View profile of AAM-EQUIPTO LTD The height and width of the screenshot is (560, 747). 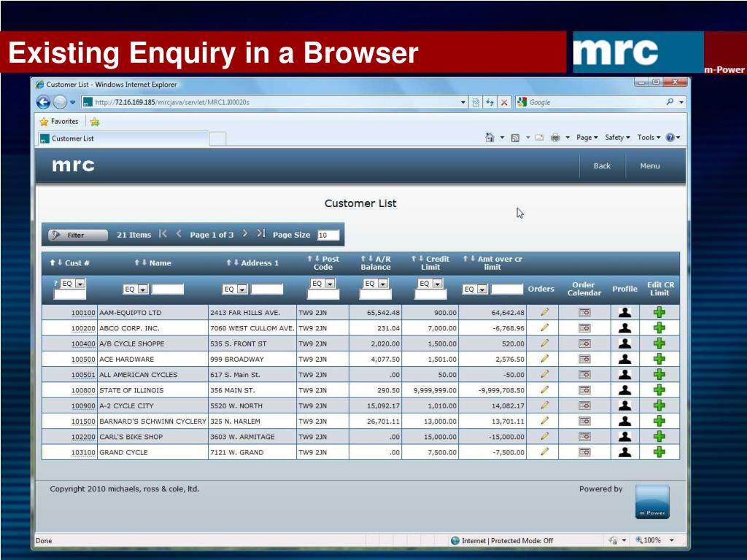point(624,312)
